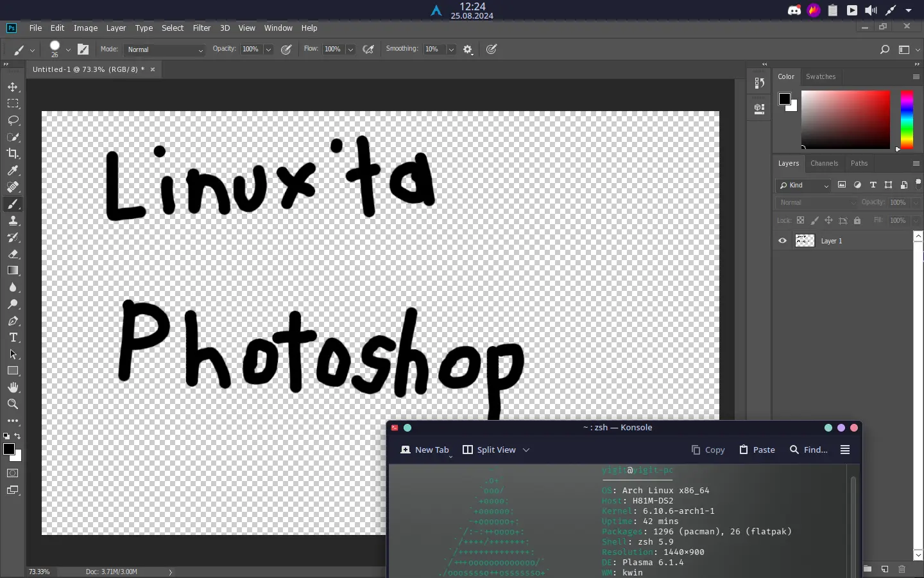The width and height of the screenshot is (924, 578).
Task: Expand the Split View arrow in Konsole
Action: (x=526, y=450)
